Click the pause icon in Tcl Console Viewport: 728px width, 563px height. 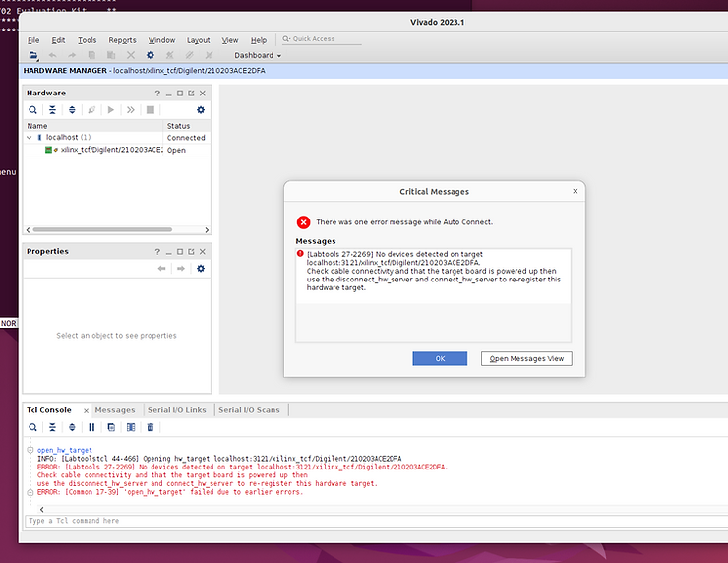tap(91, 427)
